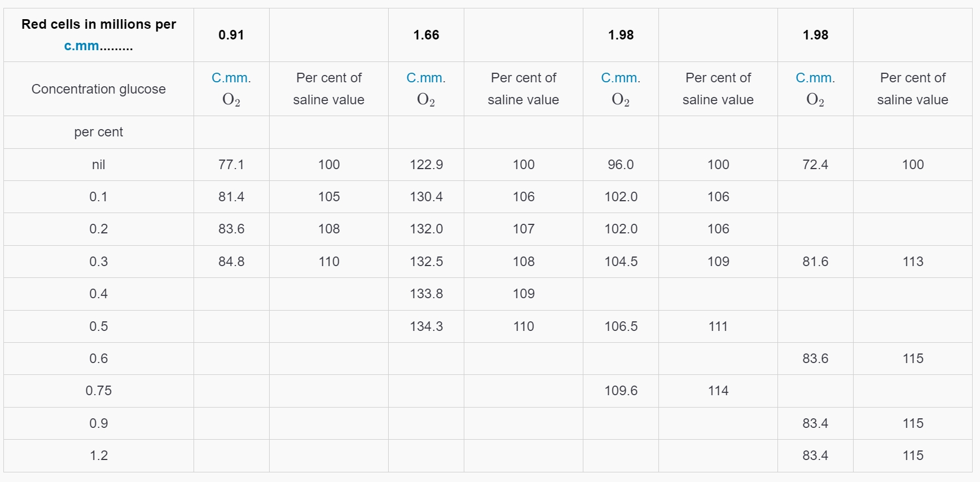Click C.mm. link under 0.91 column
Viewport: 980px width, 482px height.
point(231,78)
